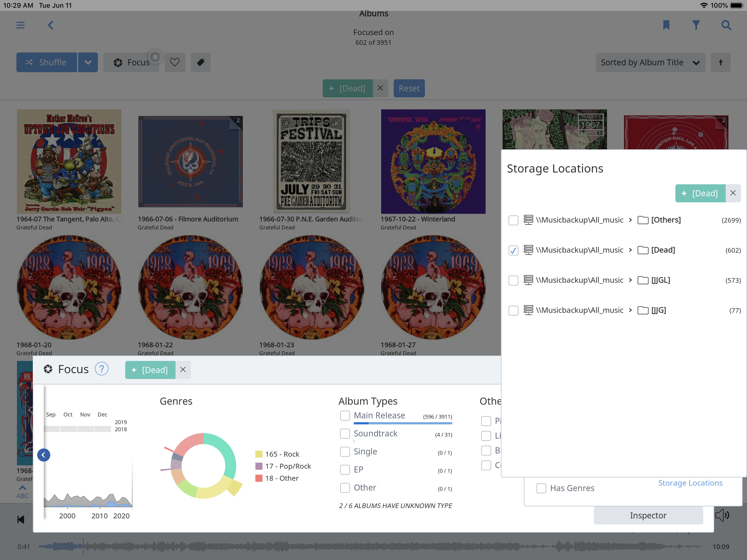Open the Shuffle dropdown arrow
Image resolution: width=747 pixels, height=560 pixels.
click(x=88, y=62)
